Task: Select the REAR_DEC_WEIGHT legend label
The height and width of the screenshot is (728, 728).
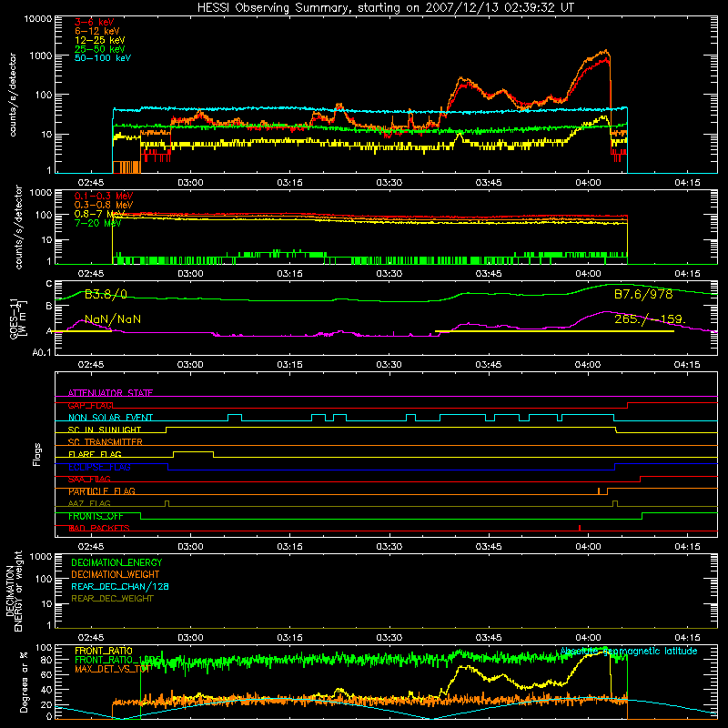Action: (112, 599)
